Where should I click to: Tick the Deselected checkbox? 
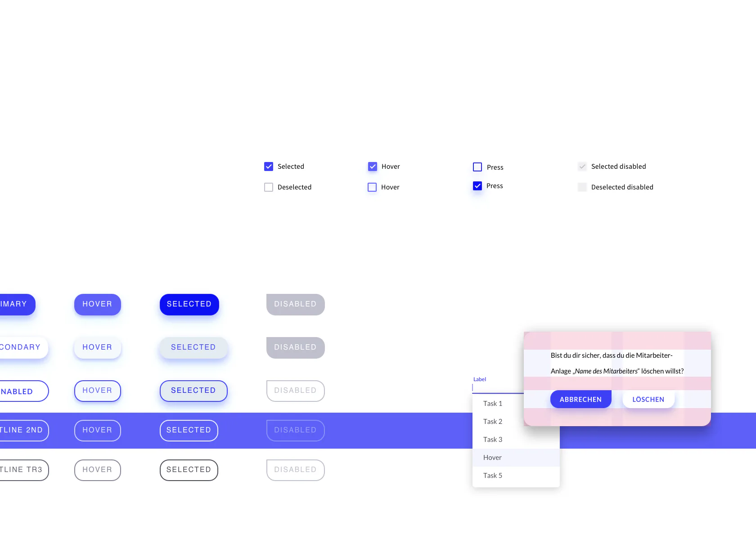click(269, 187)
